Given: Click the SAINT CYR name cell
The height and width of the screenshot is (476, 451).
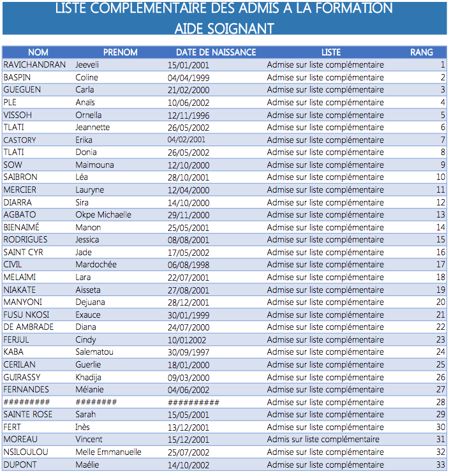Looking at the screenshot, I should 23,252.
